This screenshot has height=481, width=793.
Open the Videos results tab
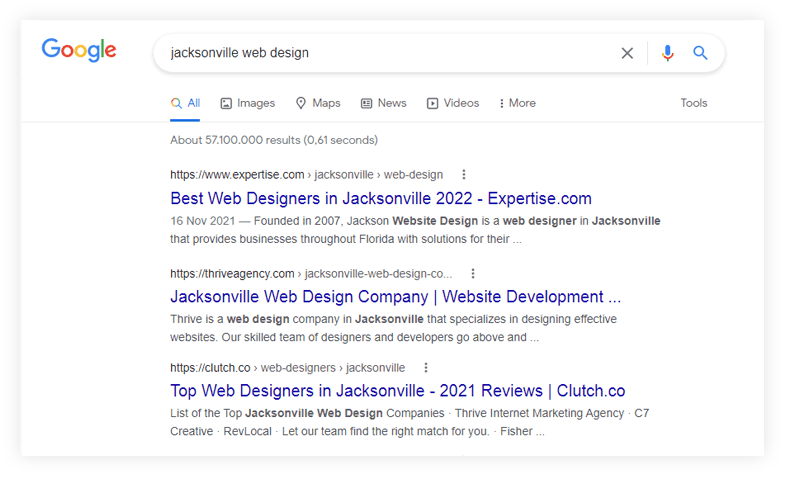point(452,103)
